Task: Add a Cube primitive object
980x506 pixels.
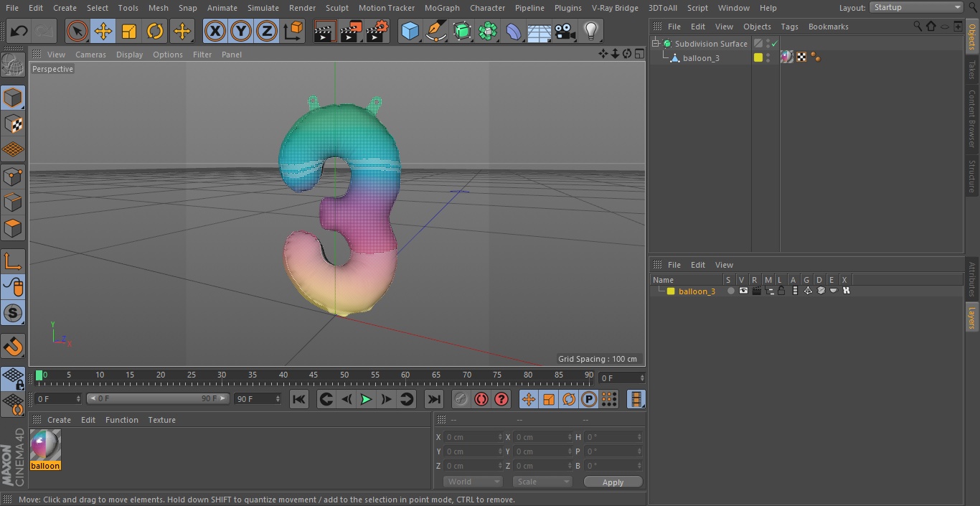Action: point(410,31)
